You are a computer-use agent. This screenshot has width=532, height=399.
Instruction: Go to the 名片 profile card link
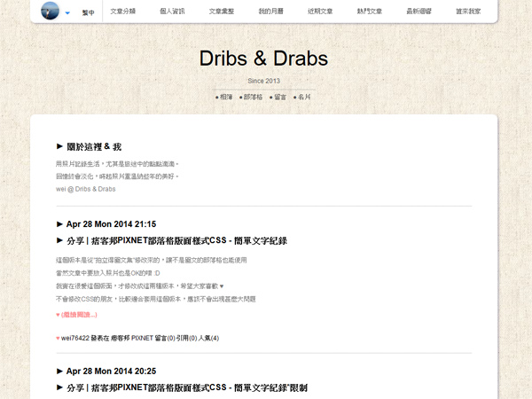[302, 97]
